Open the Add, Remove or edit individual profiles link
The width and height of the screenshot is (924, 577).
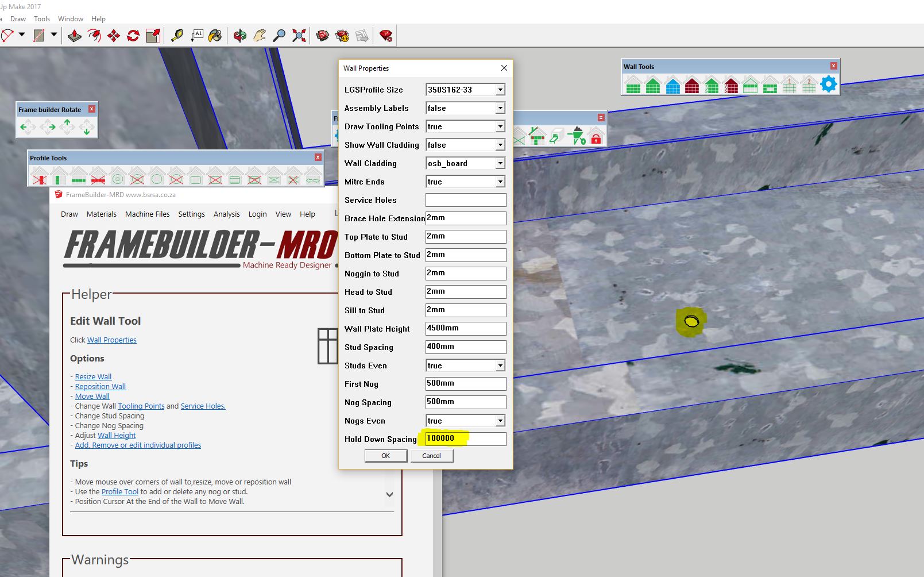(138, 445)
